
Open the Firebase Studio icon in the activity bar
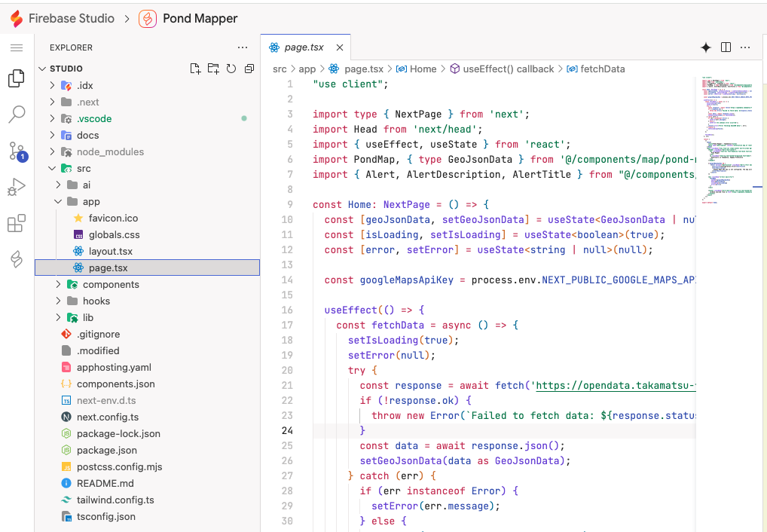(17, 259)
